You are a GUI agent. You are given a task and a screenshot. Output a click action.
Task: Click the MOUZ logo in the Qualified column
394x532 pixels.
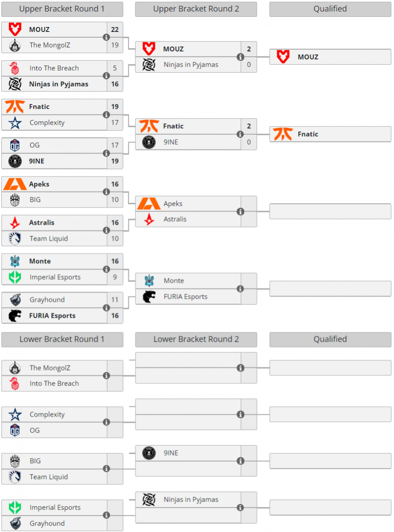(283, 57)
